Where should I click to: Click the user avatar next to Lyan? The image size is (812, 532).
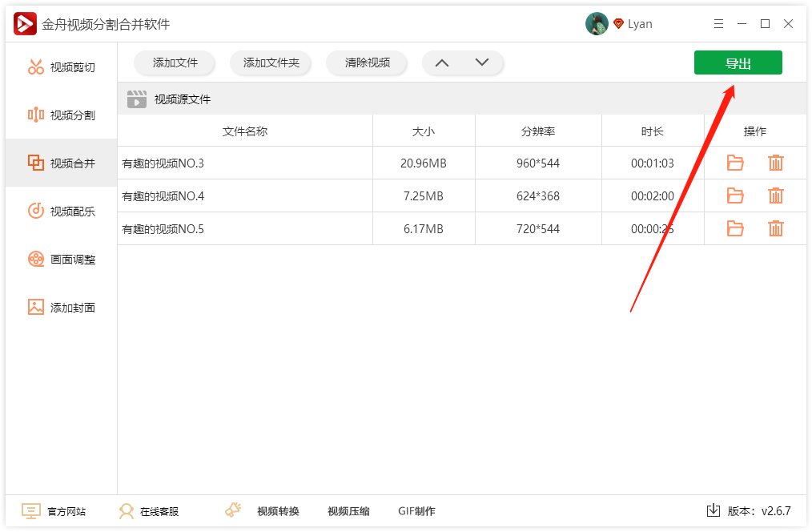click(x=597, y=23)
